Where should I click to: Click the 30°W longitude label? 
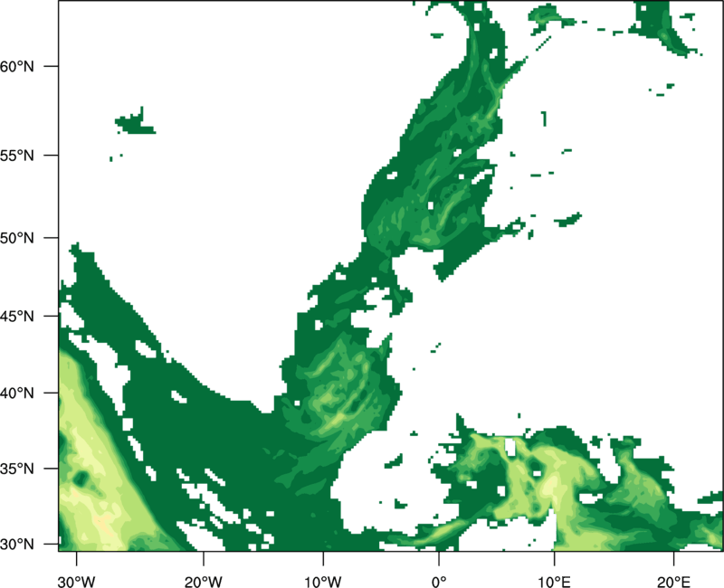coord(76,582)
